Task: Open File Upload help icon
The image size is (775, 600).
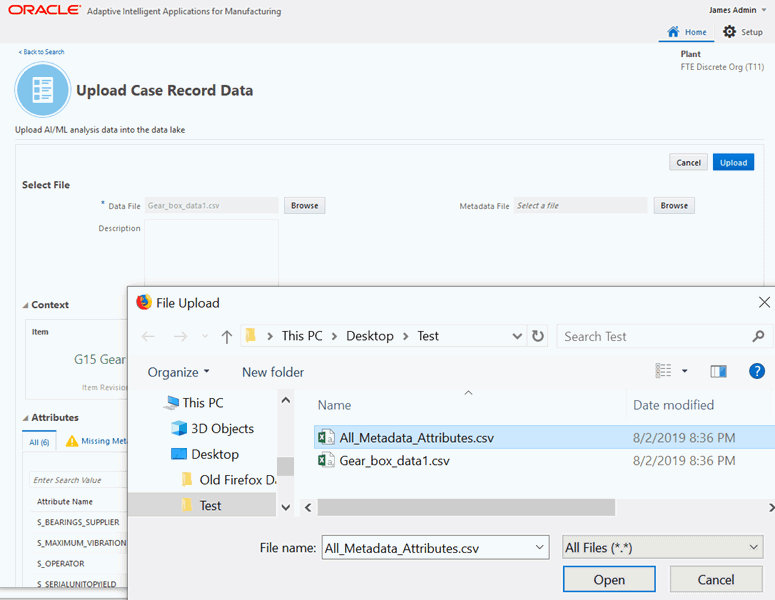Action: coord(757,371)
